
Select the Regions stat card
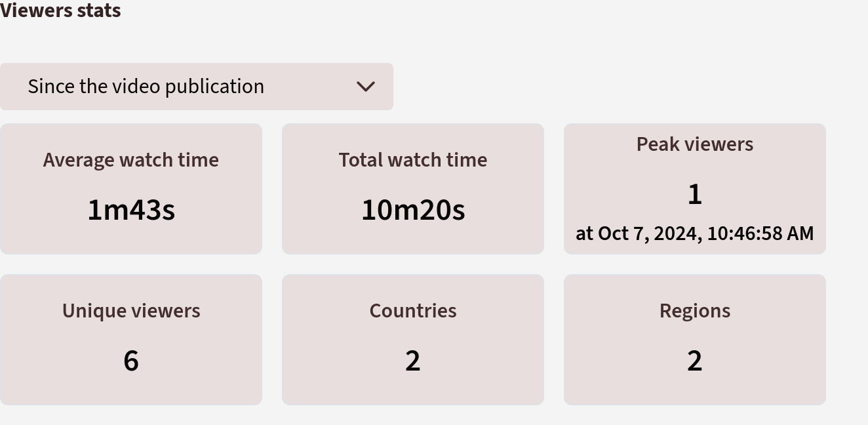[695, 340]
